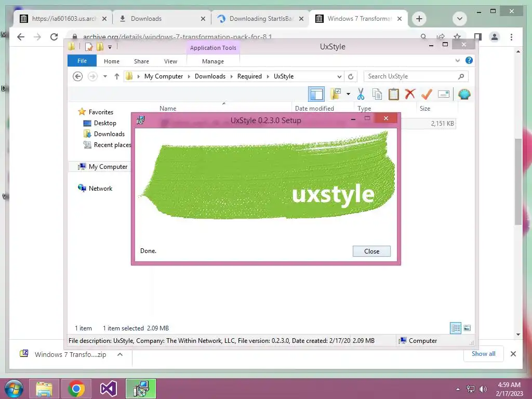Reload the archive.org page in Chrome
This screenshot has width=532, height=399.
[x=54, y=37]
